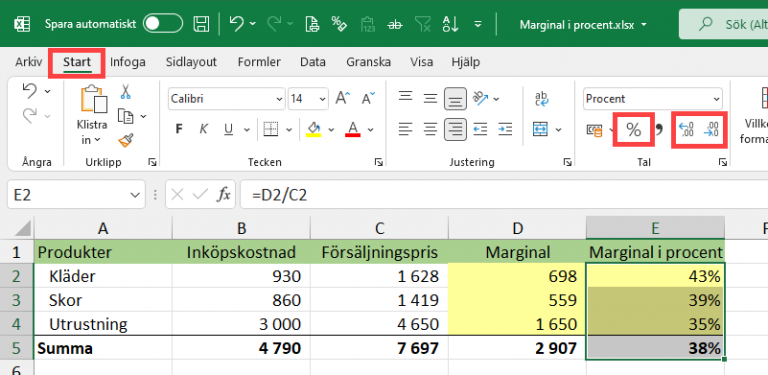Click the Sök search box

pyautogui.click(x=724, y=24)
